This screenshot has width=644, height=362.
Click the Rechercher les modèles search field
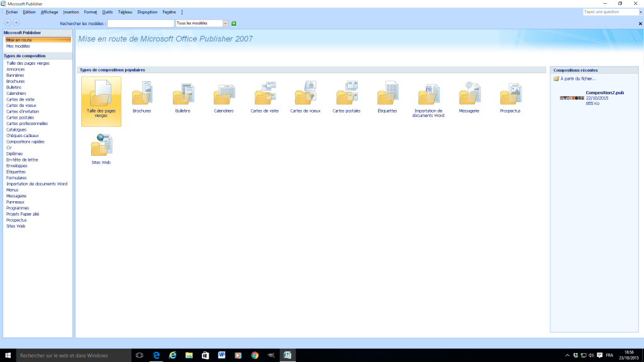tap(140, 23)
